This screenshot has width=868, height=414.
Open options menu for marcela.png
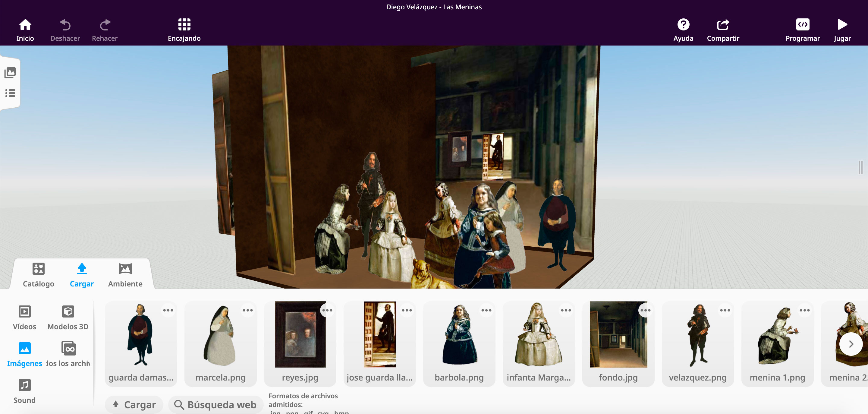tap(247, 310)
